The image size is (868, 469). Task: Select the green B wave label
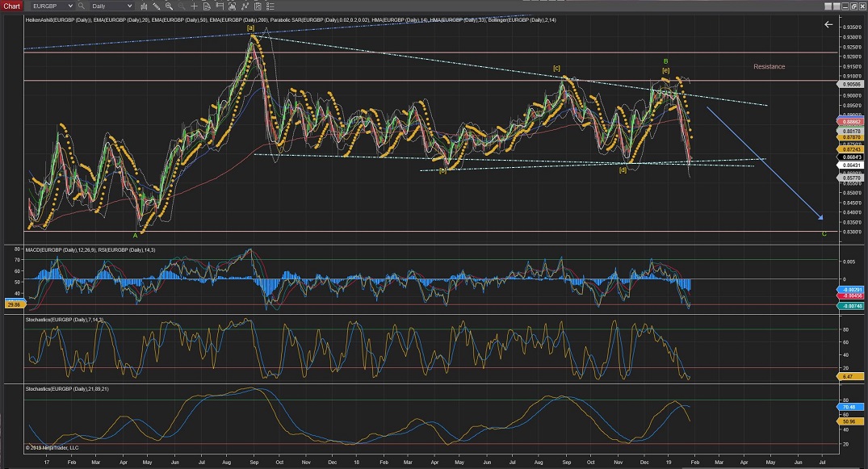[666, 61]
